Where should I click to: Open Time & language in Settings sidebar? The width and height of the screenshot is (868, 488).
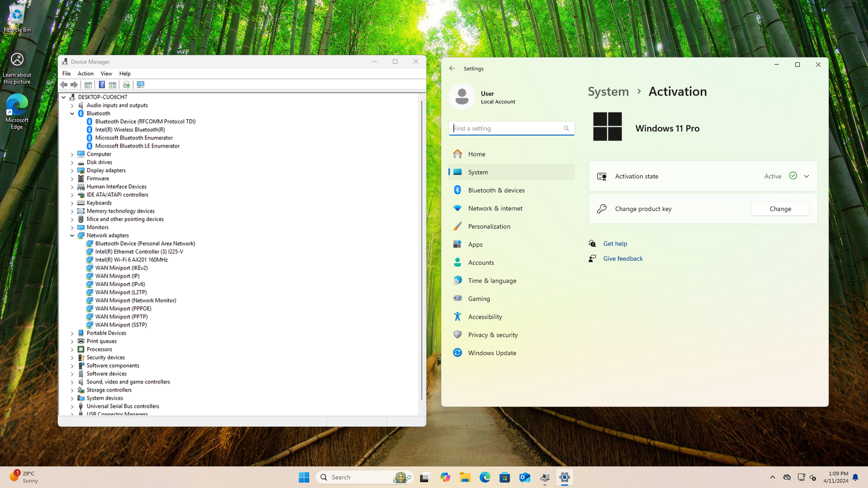click(x=512, y=280)
